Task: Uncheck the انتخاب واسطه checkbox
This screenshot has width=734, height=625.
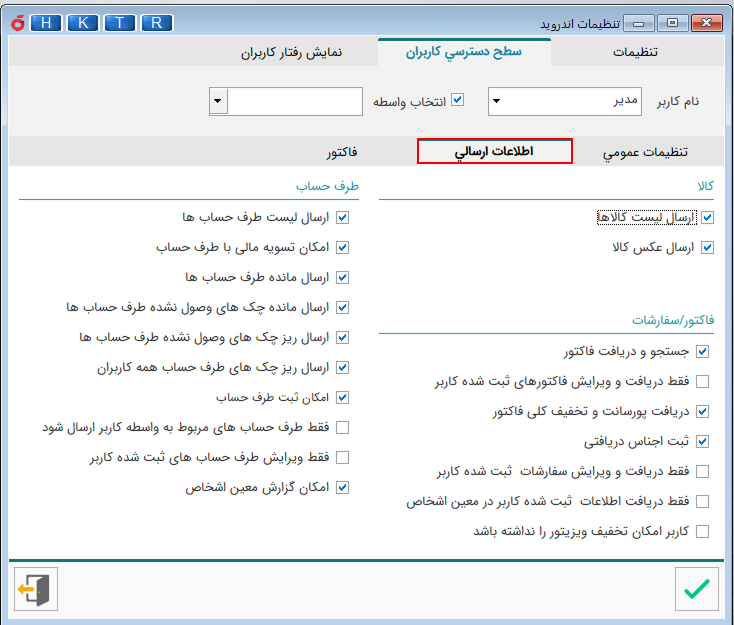Action: point(458,101)
